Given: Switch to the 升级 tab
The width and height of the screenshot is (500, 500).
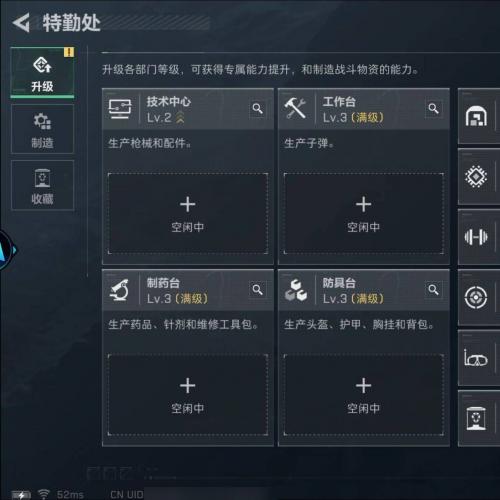Looking at the screenshot, I should [x=42, y=73].
